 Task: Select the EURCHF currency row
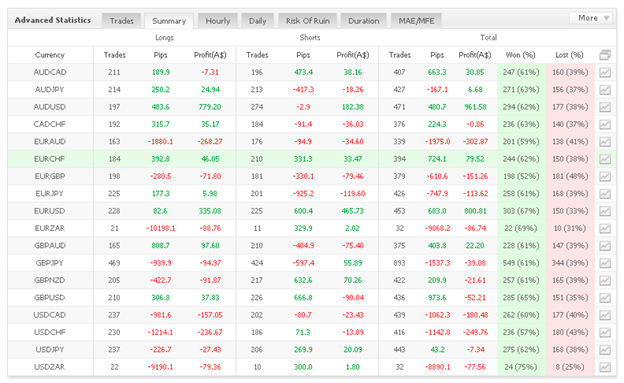click(312, 159)
